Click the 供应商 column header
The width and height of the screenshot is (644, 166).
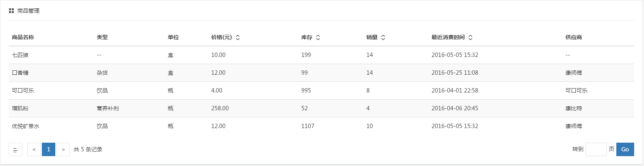pyautogui.click(x=574, y=37)
